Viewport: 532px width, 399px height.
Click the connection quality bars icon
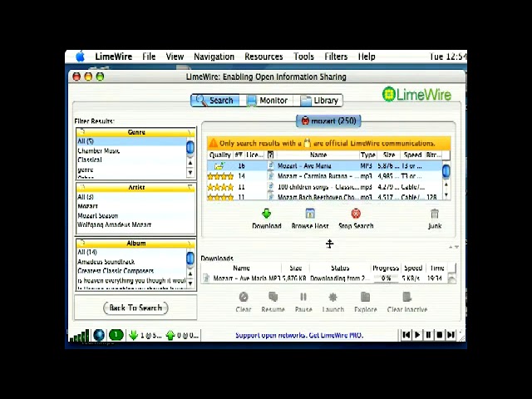(x=80, y=336)
